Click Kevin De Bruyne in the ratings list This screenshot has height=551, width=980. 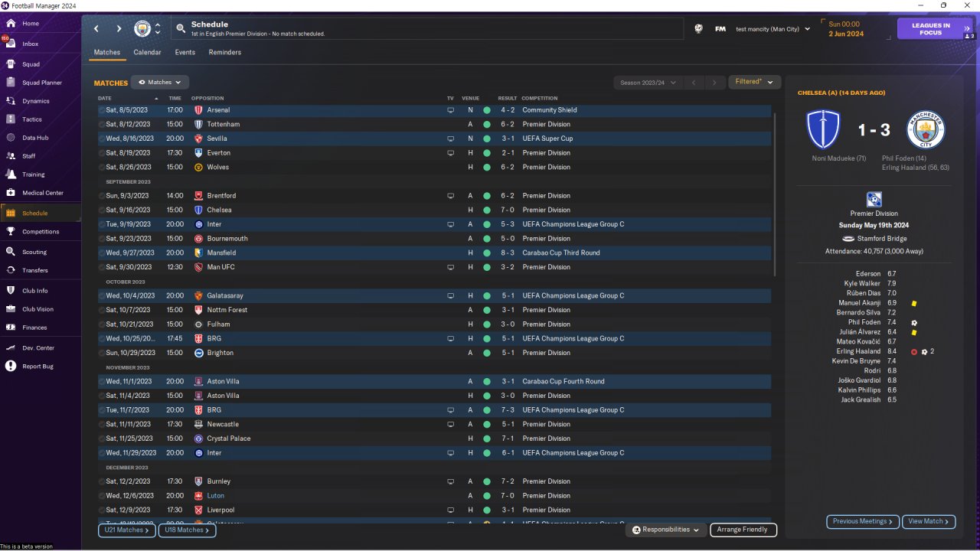coord(857,361)
